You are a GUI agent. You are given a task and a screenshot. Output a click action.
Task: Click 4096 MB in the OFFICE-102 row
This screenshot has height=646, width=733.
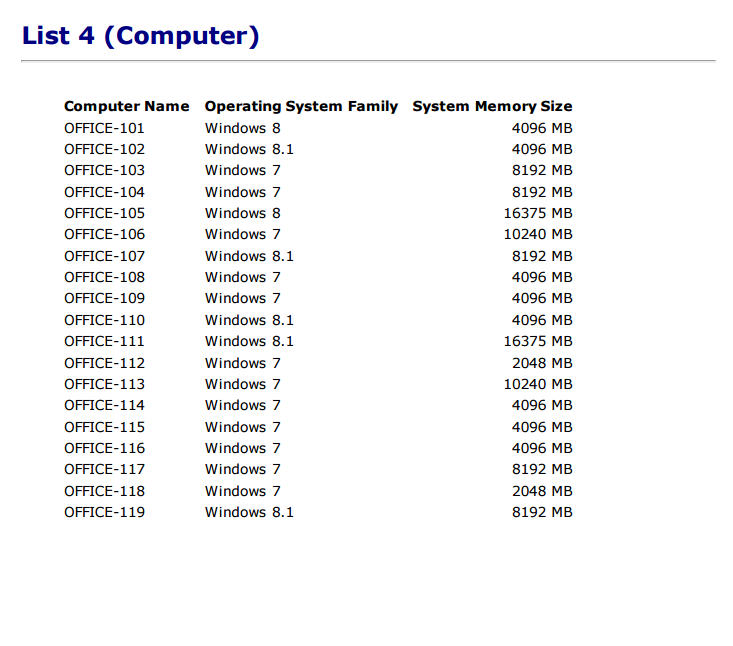542,149
